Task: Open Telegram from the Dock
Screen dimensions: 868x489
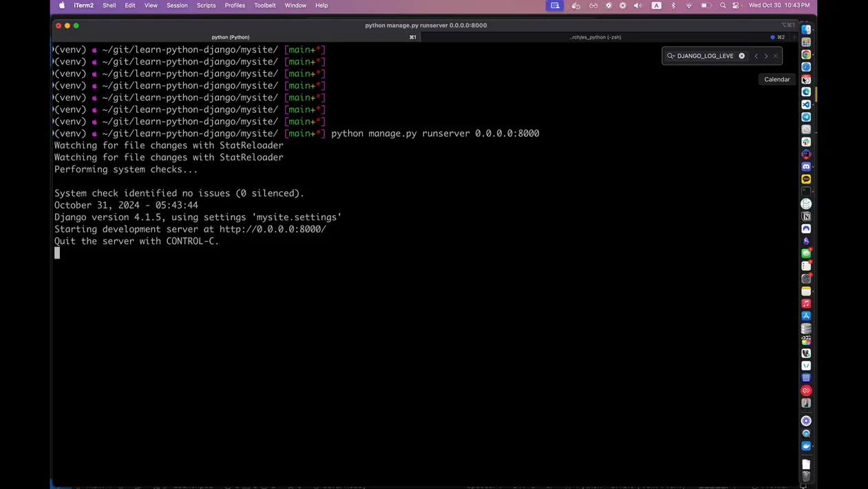Action: 806,117
